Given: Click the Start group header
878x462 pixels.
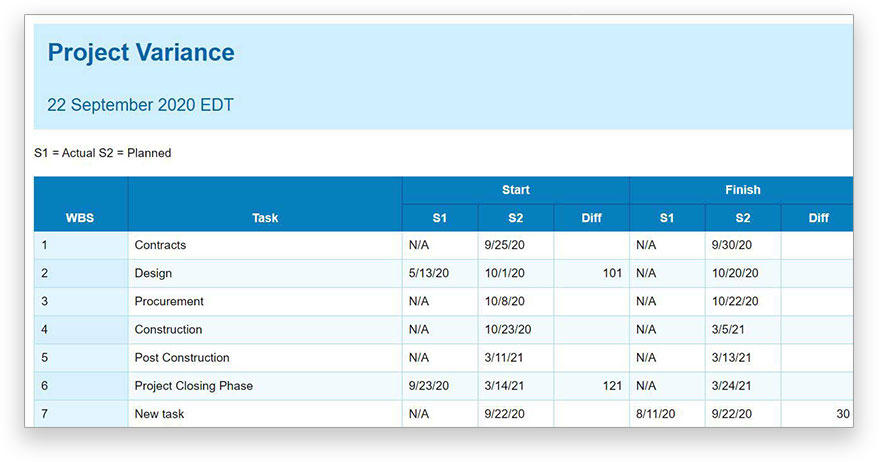Looking at the screenshot, I should tap(516, 190).
